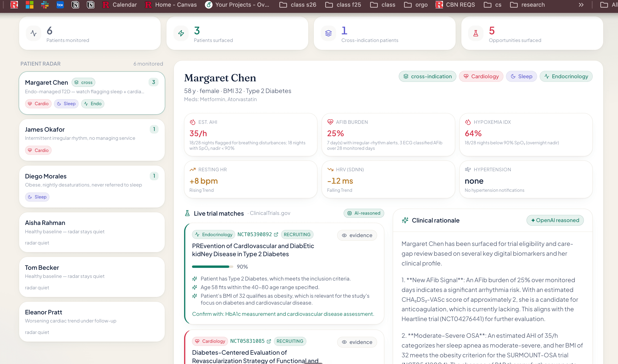Open the Your Projects bookmark
Image resolution: width=618 pixels, height=364 pixels.
237,5
